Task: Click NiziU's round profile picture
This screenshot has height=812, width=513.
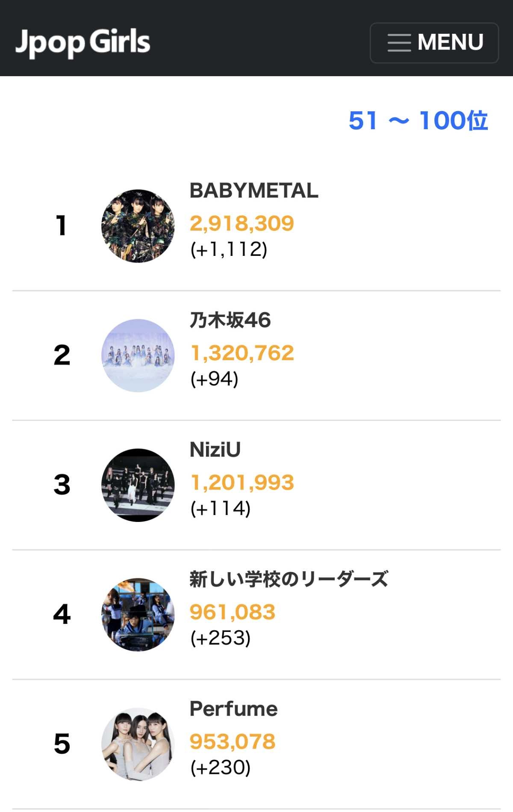Action: pyautogui.click(x=138, y=485)
